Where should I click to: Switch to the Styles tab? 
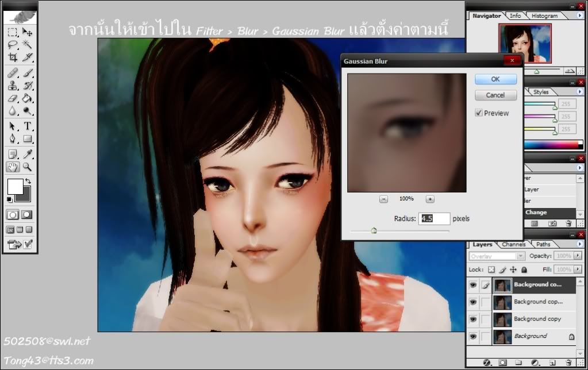(541, 92)
